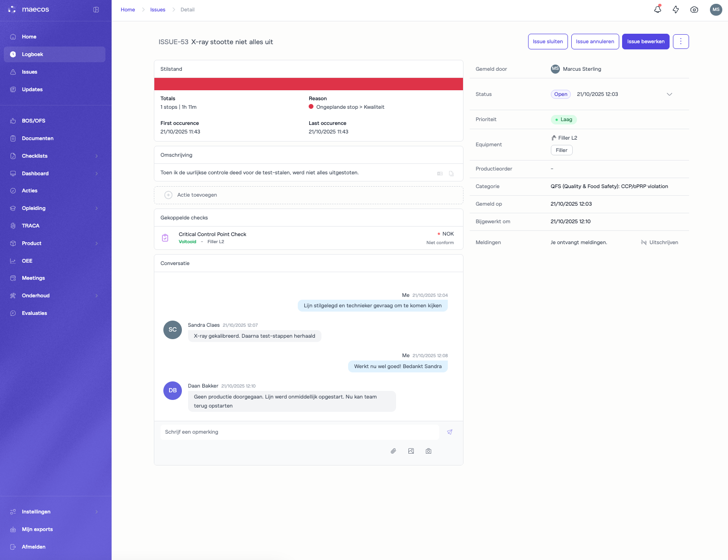
Task: Copy the description using the copy icon
Action: click(451, 173)
